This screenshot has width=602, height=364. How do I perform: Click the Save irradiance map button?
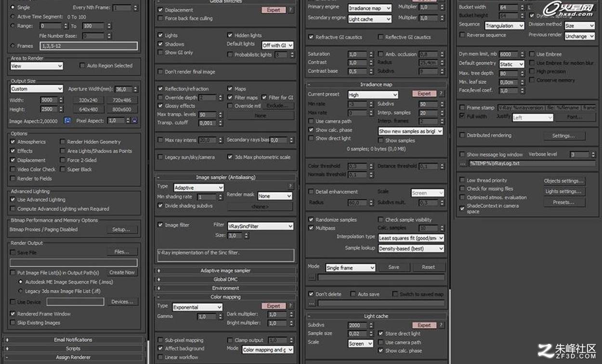pos(393,267)
